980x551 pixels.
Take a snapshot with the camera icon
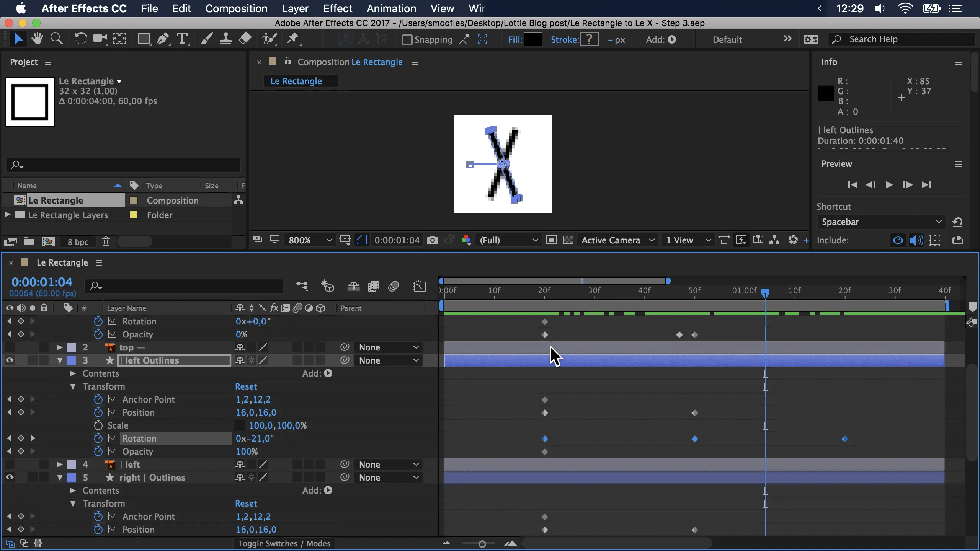click(433, 240)
